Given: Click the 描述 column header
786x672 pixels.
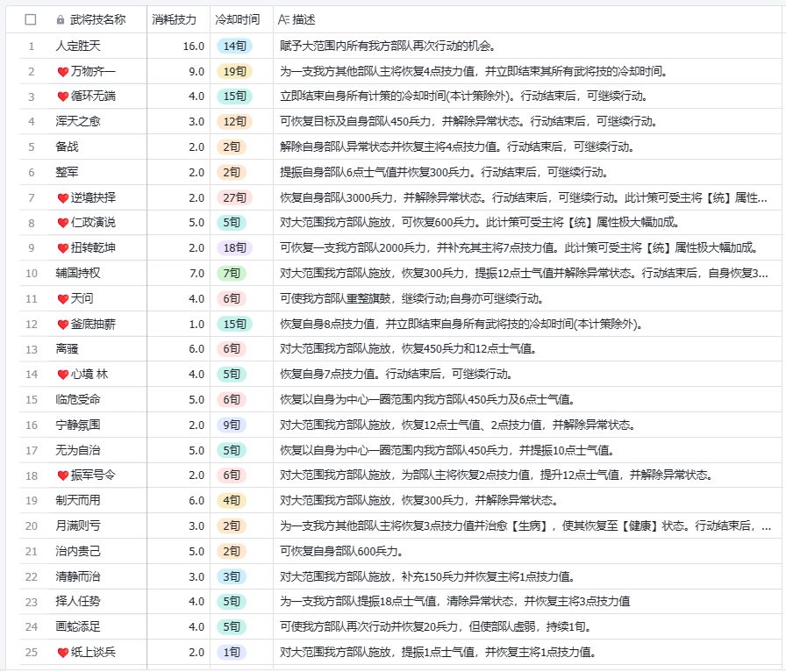Looking at the screenshot, I should click(304, 19).
